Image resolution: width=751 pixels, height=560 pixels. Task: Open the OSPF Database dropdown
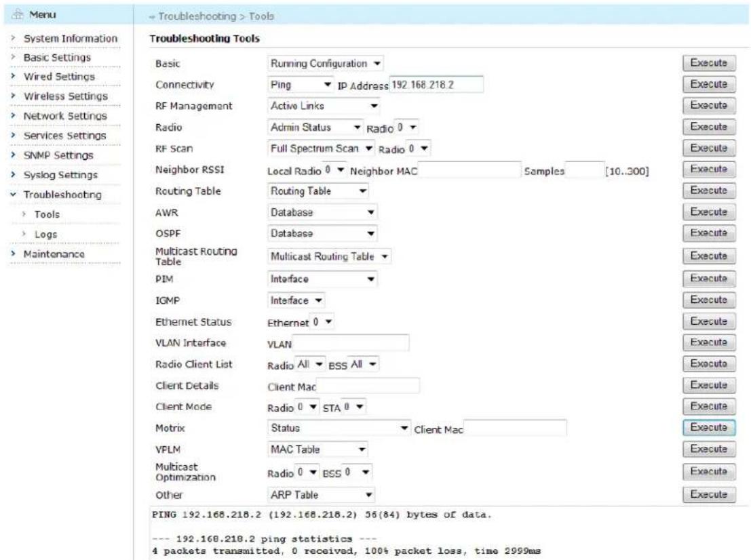coord(322,234)
